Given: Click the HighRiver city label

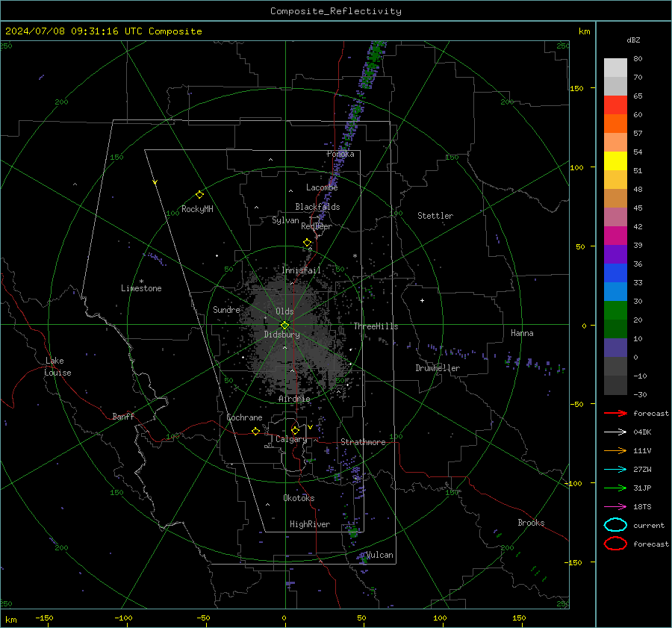Looking at the screenshot, I should [309, 524].
